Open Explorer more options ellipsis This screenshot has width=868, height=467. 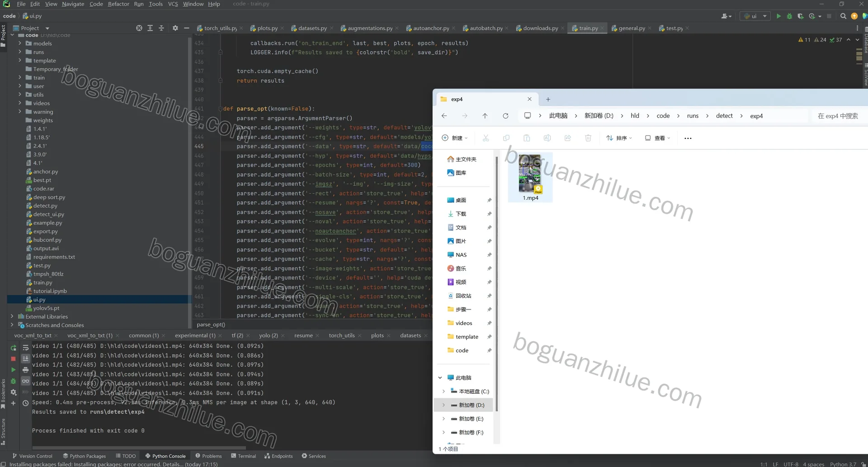tap(688, 138)
